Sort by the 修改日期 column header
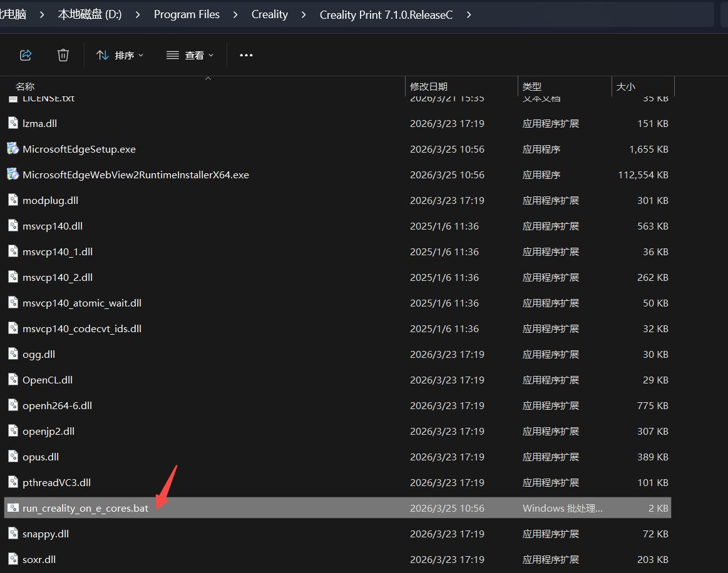The width and height of the screenshot is (728, 573). [x=429, y=86]
